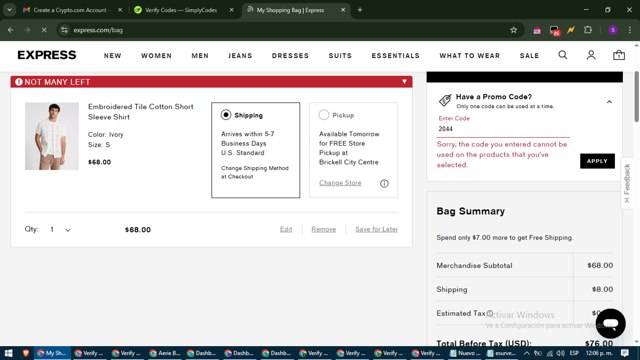Viewport: 640px width, 360px height.
Task: Click the pickup info circle icon
Action: coord(384,183)
